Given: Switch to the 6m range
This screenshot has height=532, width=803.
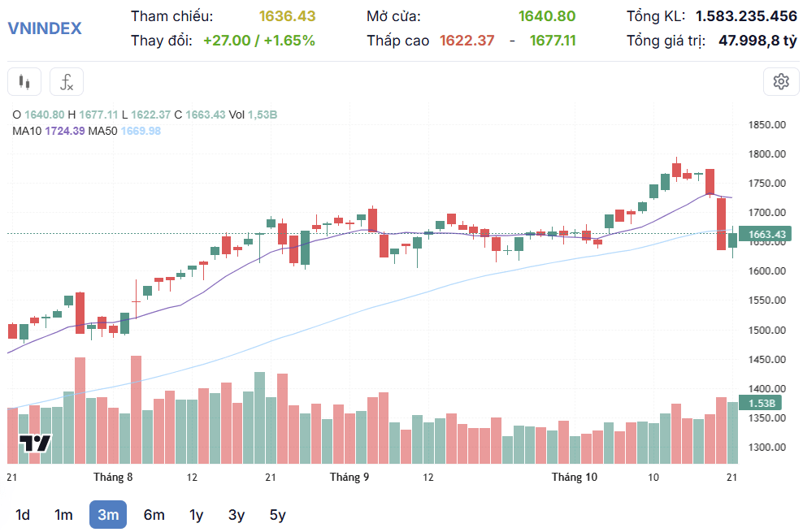Looking at the screenshot, I should [154, 515].
